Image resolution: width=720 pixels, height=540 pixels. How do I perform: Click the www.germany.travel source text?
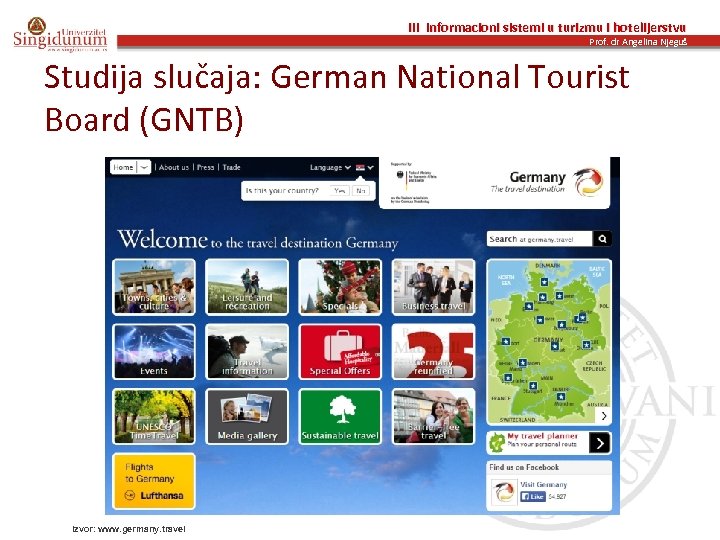[142, 529]
